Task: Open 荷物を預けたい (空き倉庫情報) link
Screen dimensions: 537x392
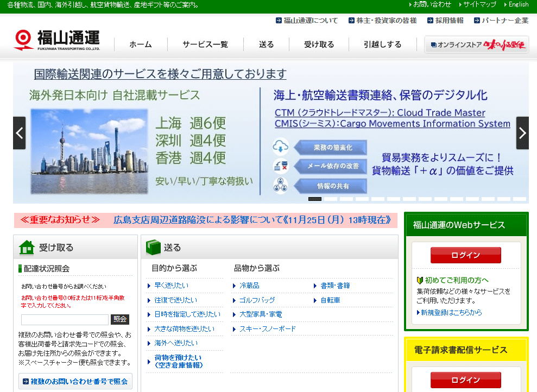Action: click(x=179, y=362)
